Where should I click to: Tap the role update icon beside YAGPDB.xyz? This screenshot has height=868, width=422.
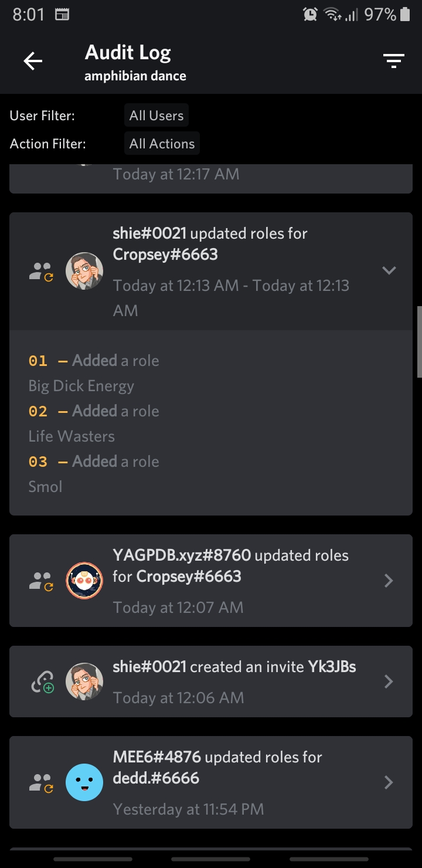point(41,581)
